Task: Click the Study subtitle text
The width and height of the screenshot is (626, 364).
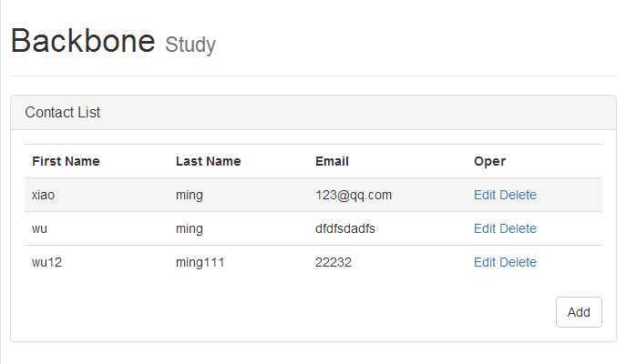Action: pos(190,45)
